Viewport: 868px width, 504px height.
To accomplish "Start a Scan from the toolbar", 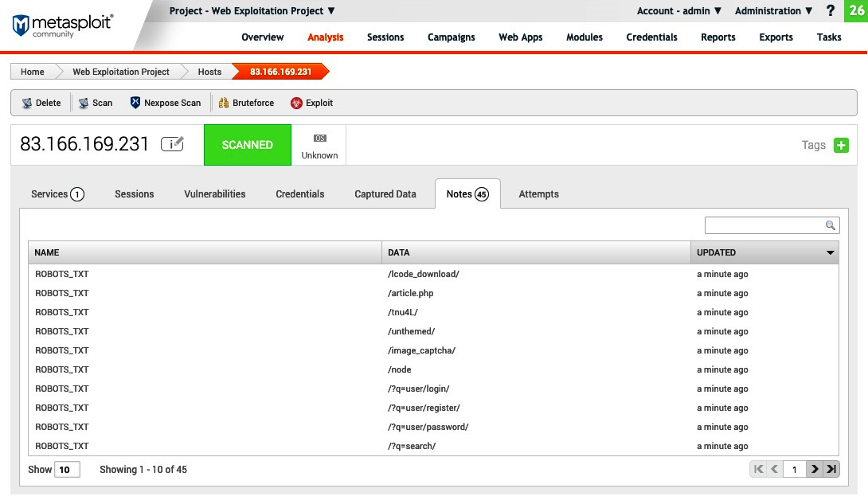I will [x=84, y=103].
